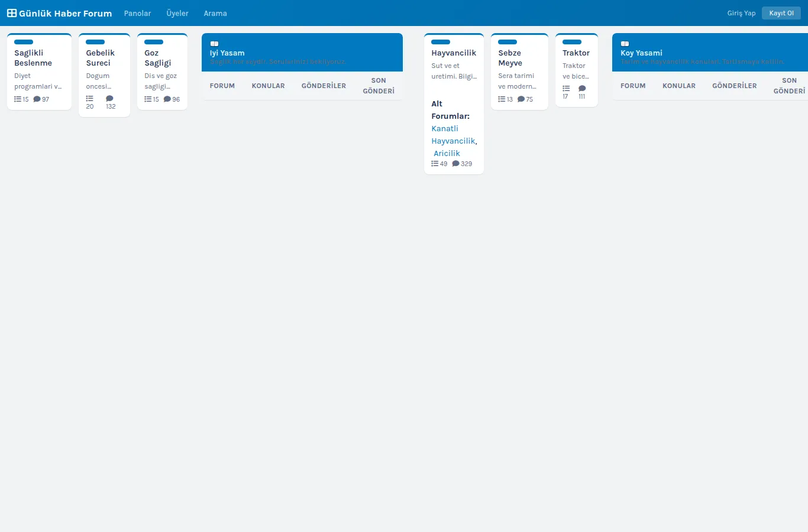This screenshot has height=532, width=808.
Task: Open the Kanatli Hayvancilik subforum link
Action: [x=453, y=135]
